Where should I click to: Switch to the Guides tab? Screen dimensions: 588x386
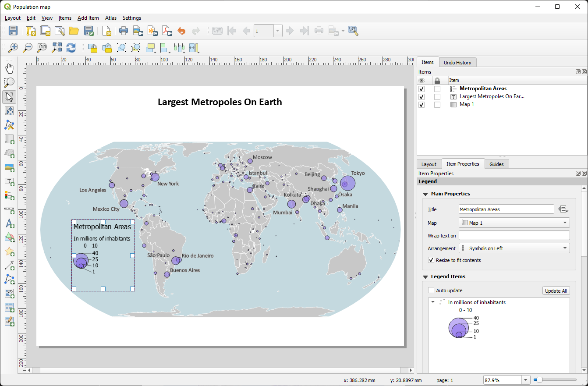pos(496,164)
